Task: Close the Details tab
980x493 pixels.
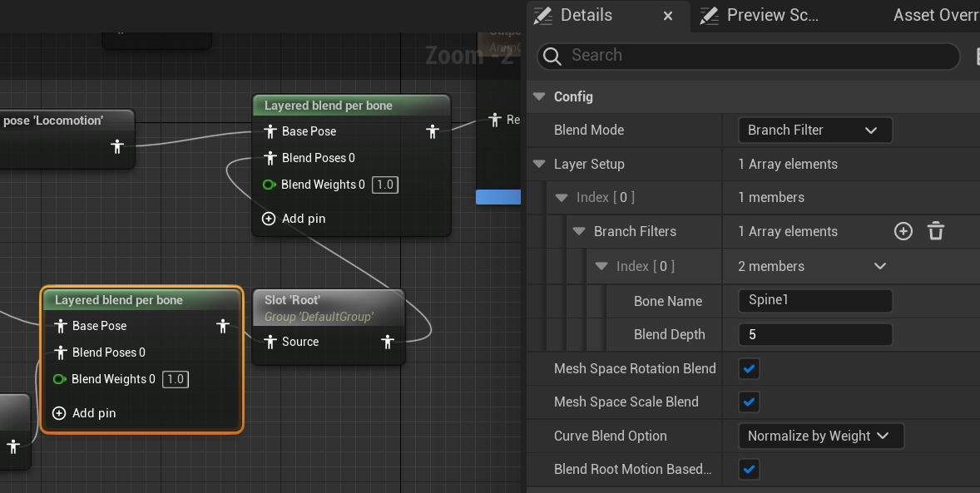Action: (668, 16)
